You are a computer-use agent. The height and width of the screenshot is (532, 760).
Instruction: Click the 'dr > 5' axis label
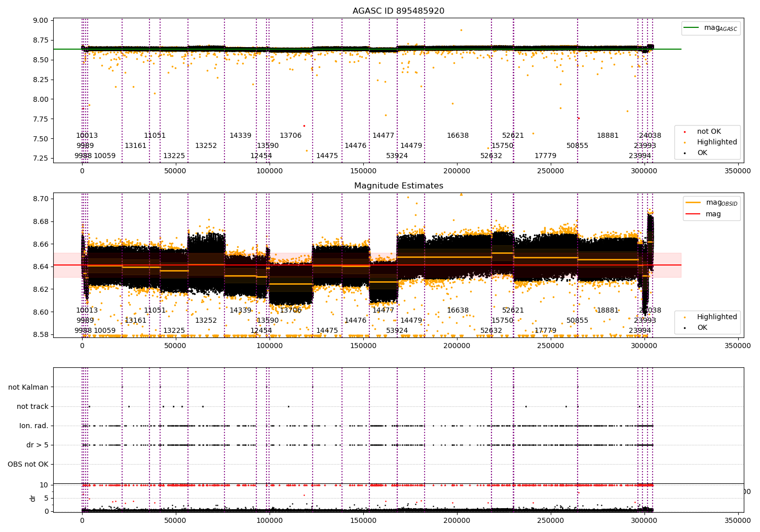(x=37, y=445)
